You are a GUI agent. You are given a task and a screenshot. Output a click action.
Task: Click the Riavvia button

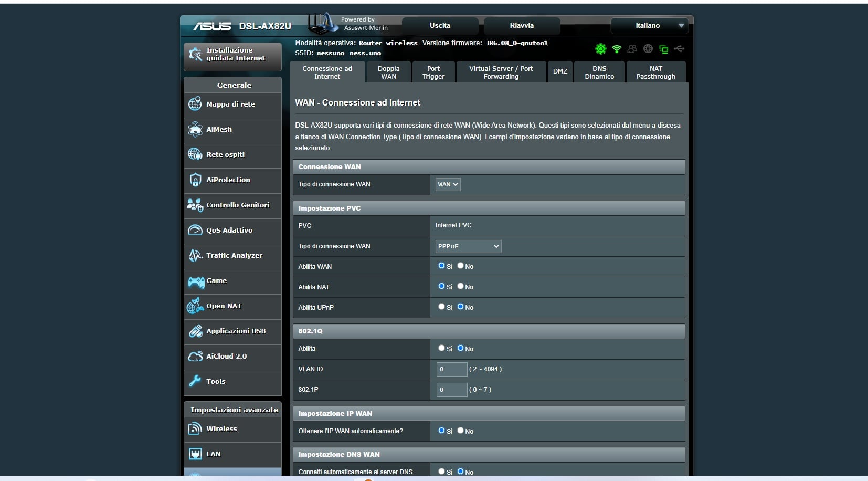pyautogui.click(x=521, y=26)
